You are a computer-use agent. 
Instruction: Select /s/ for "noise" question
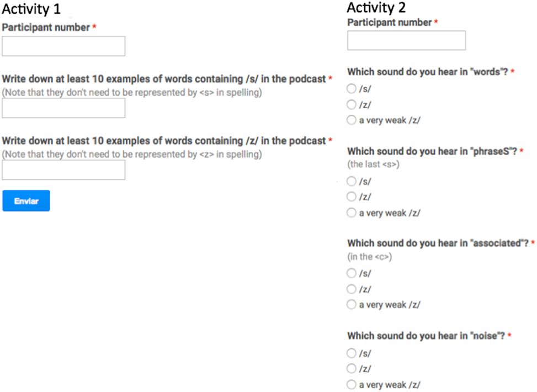352,353
